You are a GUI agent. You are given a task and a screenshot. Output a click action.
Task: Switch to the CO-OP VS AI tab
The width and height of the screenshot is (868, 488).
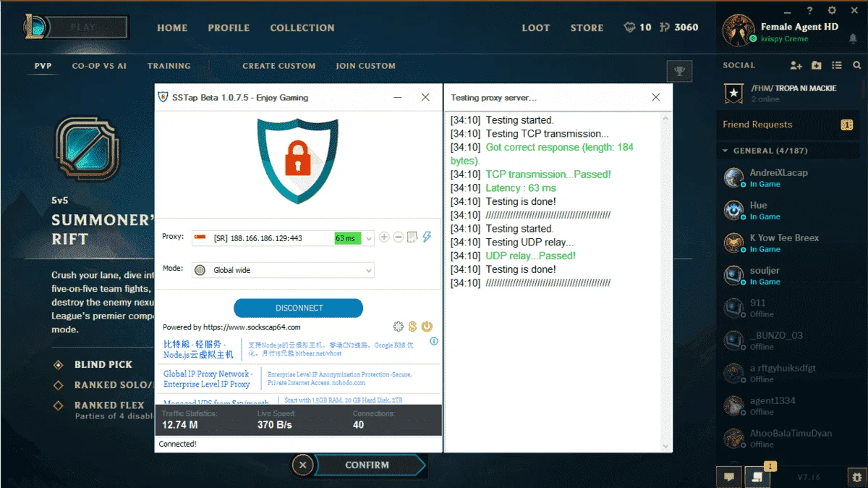(99, 66)
